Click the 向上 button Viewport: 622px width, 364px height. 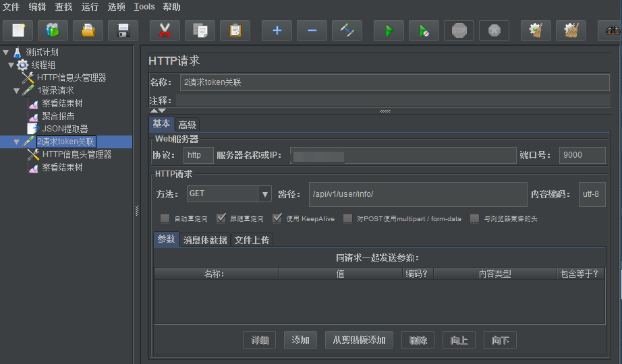point(459,340)
